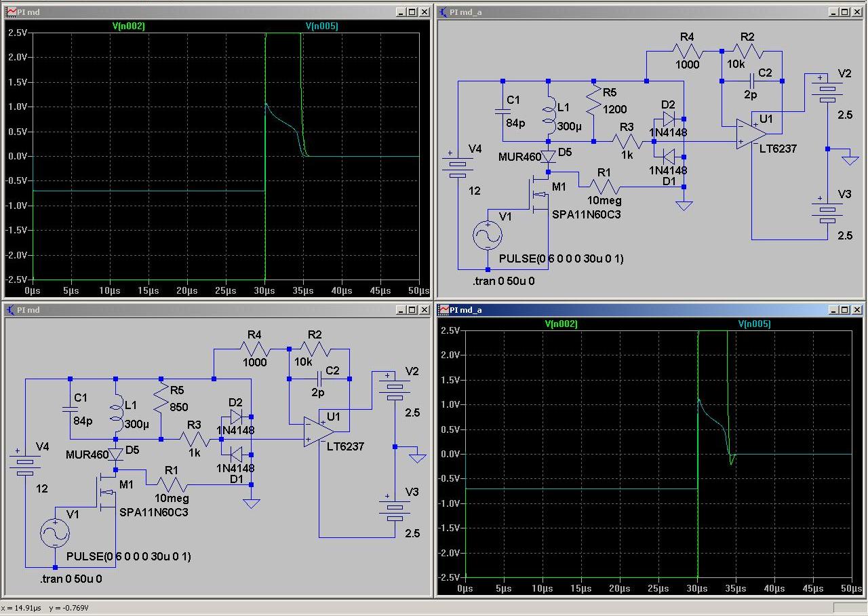Viewport: 868px width, 616px height.
Task: Select the V4 battery symbol in the bottom-left PI md schematic
Action: 25,464
